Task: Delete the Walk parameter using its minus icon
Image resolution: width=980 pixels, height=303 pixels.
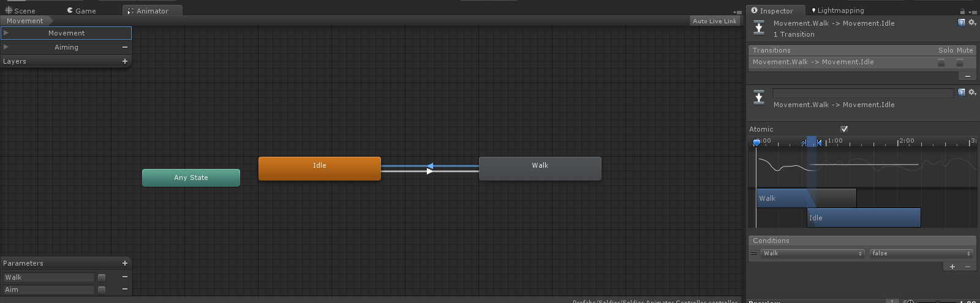Action: (x=125, y=277)
